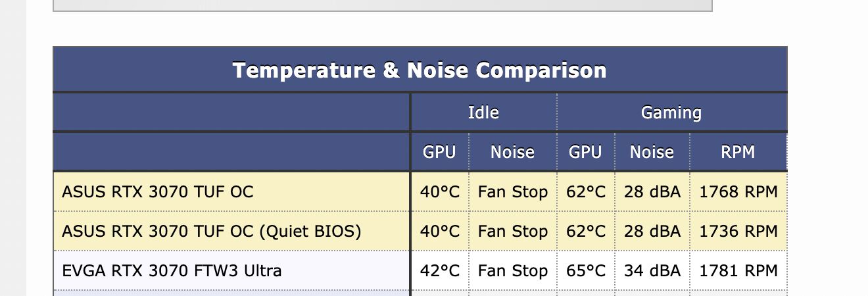Viewport: 868px width, 296px height.
Task: Click the Idle column group header
Action: click(x=483, y=112)
